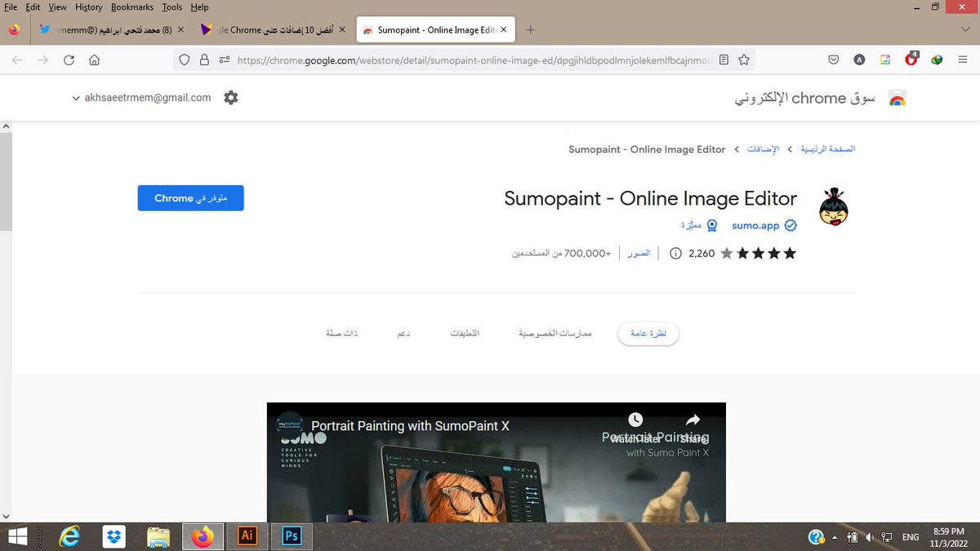Click the متوفر في Chrome blue button

[x=190, y=198]
